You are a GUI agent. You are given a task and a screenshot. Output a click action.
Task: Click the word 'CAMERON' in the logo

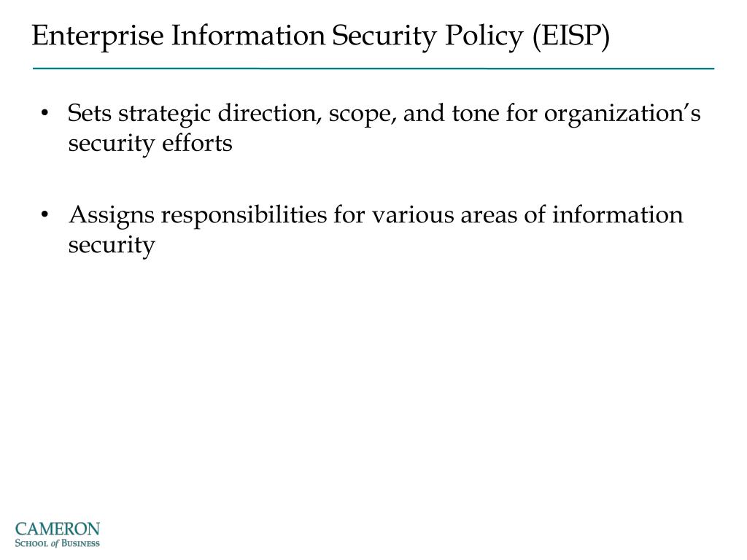tap(57, 529)
